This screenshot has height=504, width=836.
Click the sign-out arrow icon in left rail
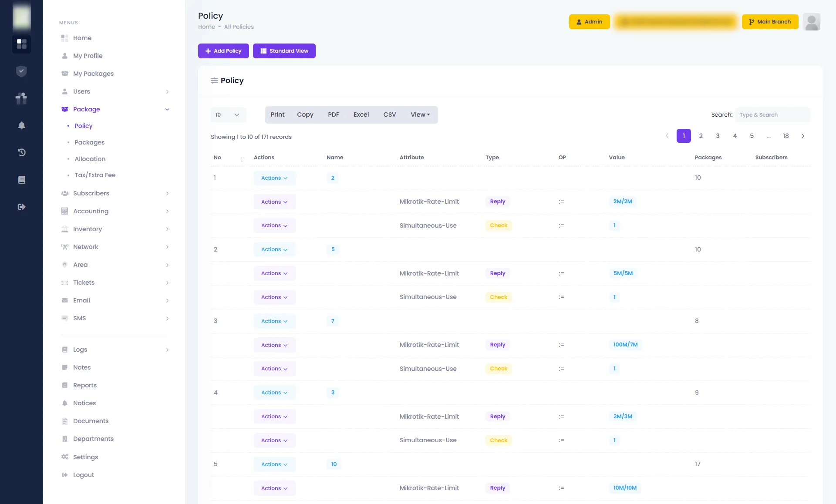pos(21,207)
